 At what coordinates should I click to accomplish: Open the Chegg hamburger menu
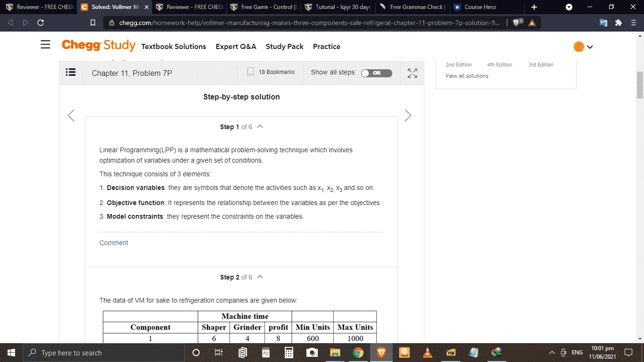(x=45, y=44)
